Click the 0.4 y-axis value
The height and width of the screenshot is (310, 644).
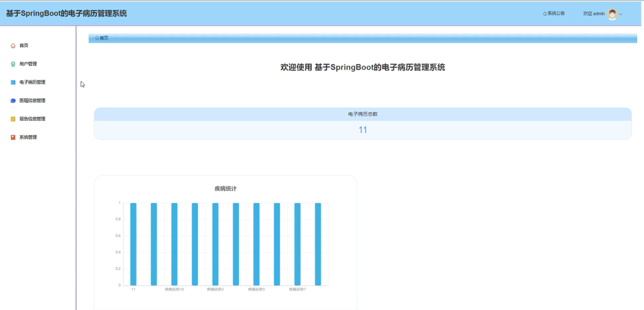[118, 252]
